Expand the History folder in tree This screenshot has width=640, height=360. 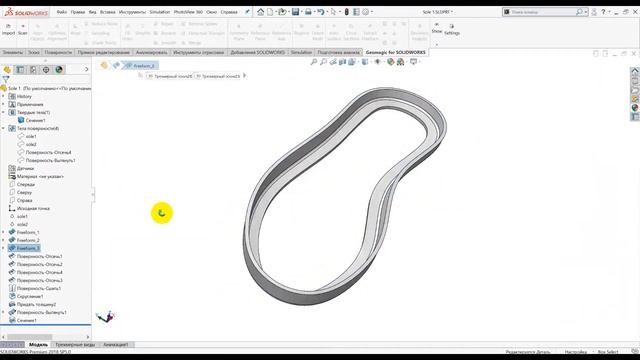3,96
